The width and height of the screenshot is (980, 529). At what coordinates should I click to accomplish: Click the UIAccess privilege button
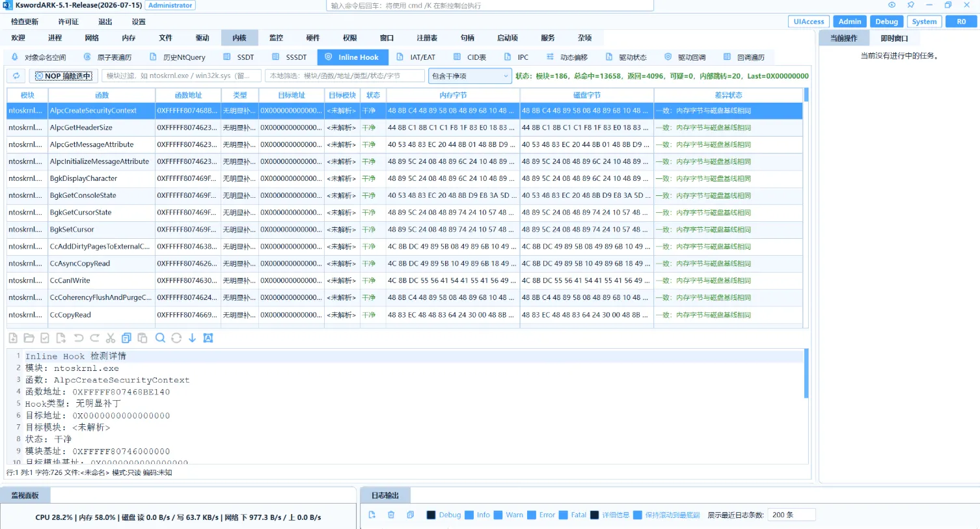click(x=809, y=21)
